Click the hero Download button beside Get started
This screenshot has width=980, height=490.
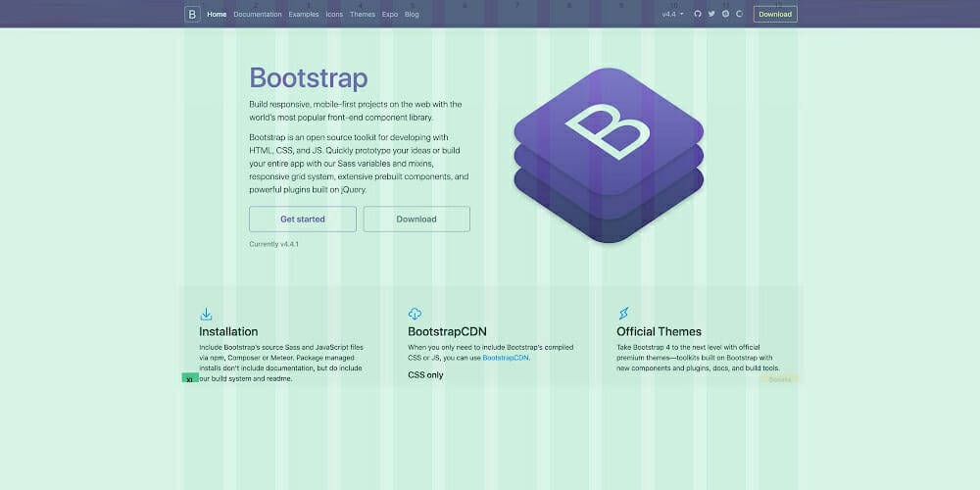pyautogui.click(x=416, y=220)
